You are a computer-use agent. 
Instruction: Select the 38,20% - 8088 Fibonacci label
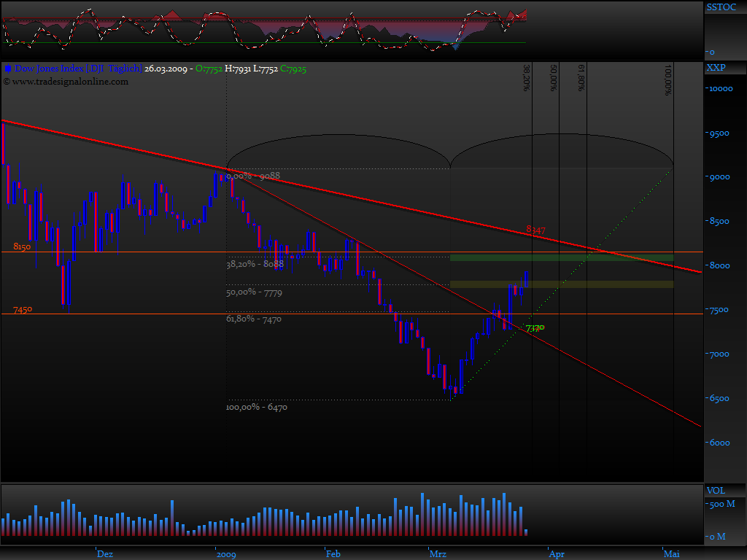(255, 264)
